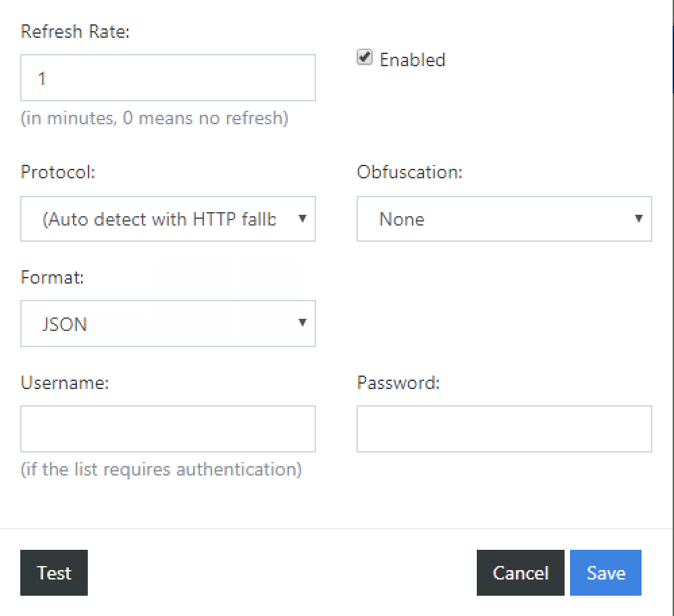Expand the Protocol selection arrow
Image resolution: width=674 pixels, height=616 pixels.
coord(303,219)
